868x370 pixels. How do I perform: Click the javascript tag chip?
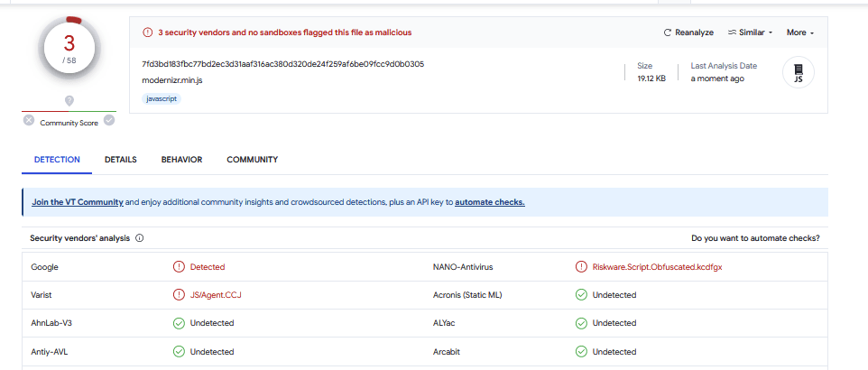(162, 98)
